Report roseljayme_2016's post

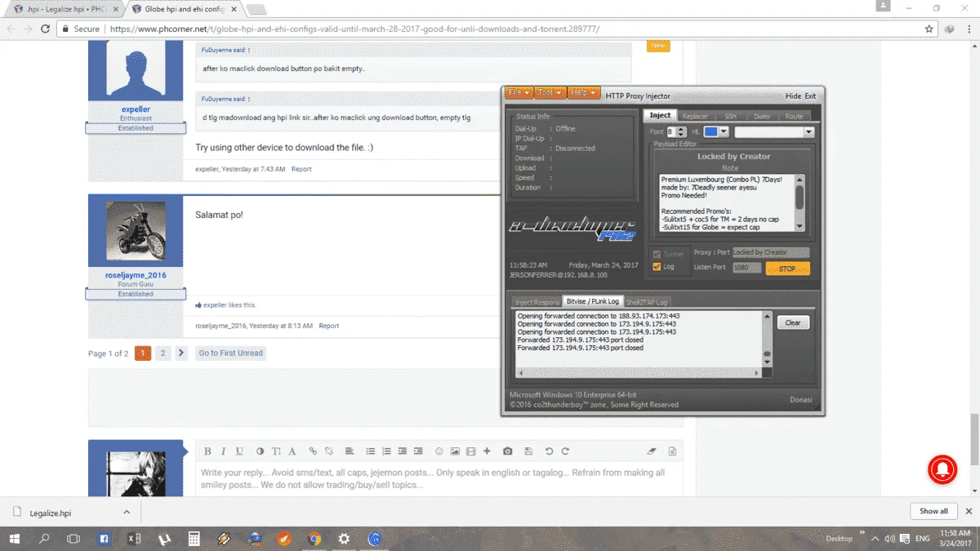[x=329, y=326]
